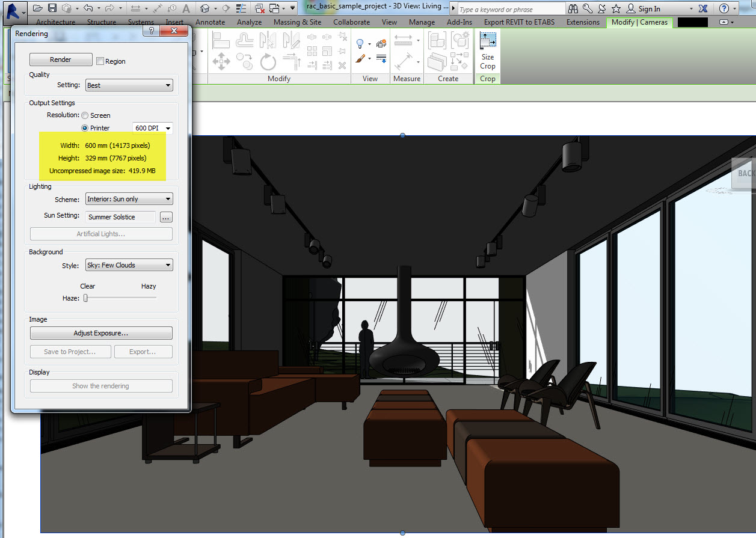This screenshot has width=756, height=538.
Task: Click the Render in Cloud icon
Action: click(x=381, y=43)
